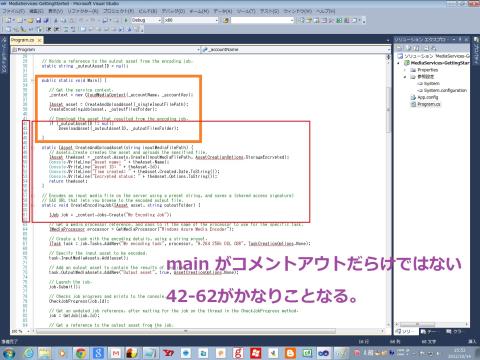This screenshot has width=480, height=360.
Task: Open the find combo box in toolbar
Action: pos(262,20)
